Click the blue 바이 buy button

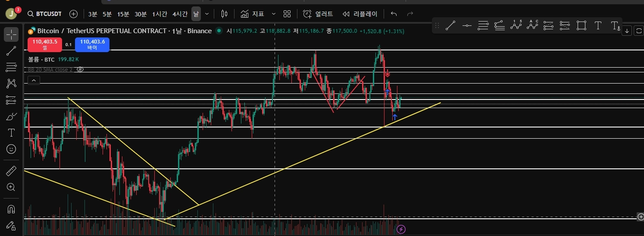click(x=92, y=44)
